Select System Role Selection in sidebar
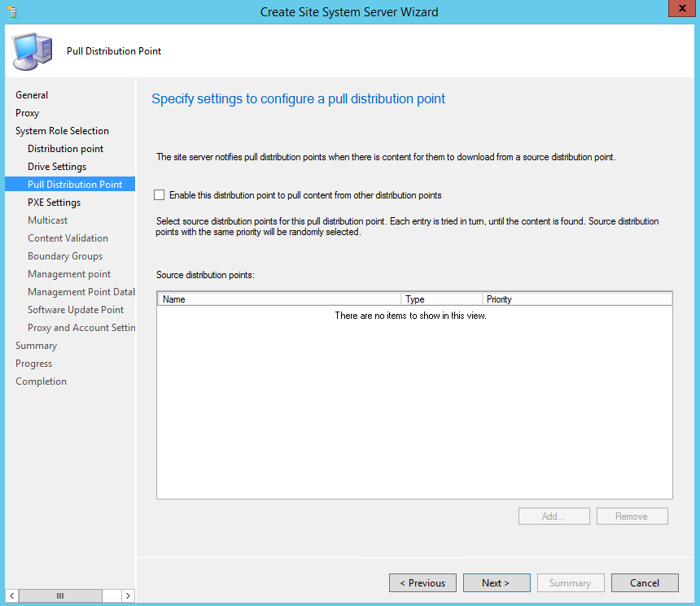Viewport: 700px width, 606px height. point(62,131)
